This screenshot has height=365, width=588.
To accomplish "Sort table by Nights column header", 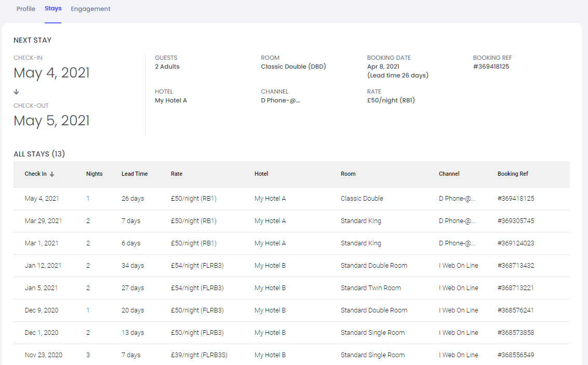I will [x=94, y=174].
